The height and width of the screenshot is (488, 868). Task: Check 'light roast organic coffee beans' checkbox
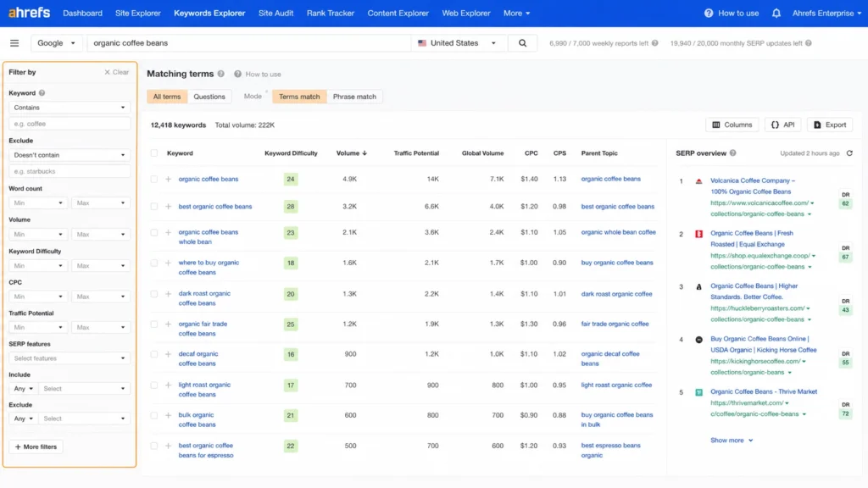(154, 385)
